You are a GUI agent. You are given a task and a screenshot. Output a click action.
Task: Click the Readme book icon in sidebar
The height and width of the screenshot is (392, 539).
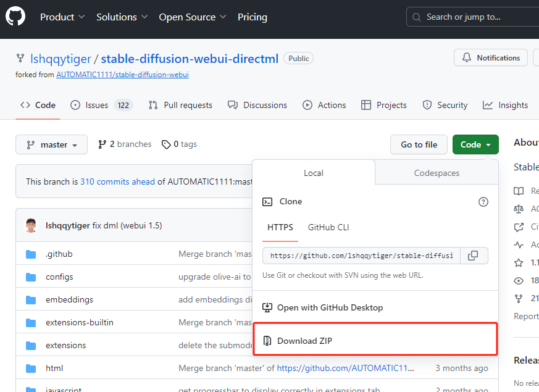click(x=519, y=191)
